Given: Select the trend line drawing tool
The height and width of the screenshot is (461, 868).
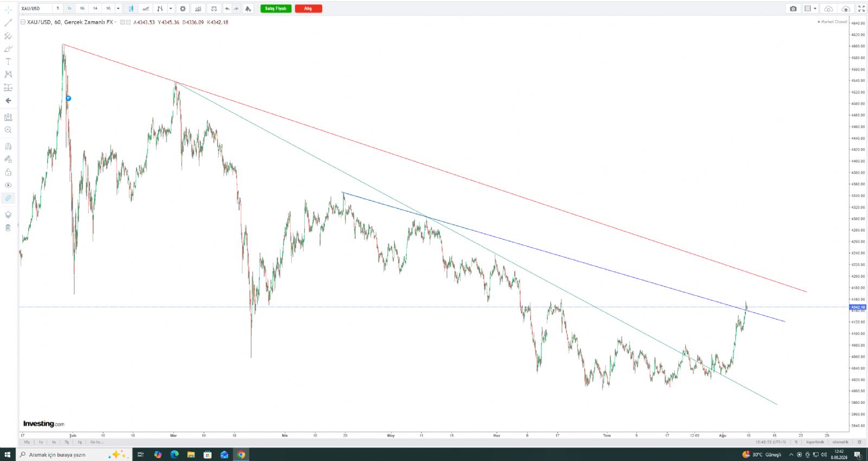Looking at the screenshot, I should (8, 23).
